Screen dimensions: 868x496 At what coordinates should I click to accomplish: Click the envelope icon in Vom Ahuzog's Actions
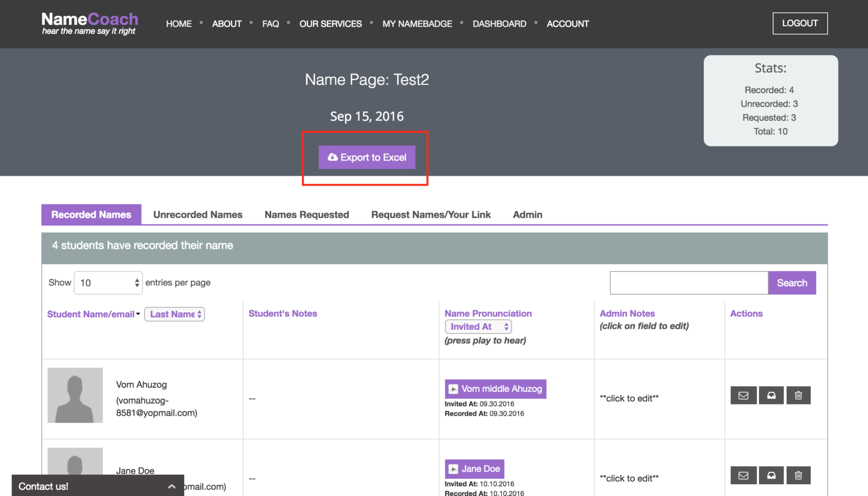click(743, 395)
